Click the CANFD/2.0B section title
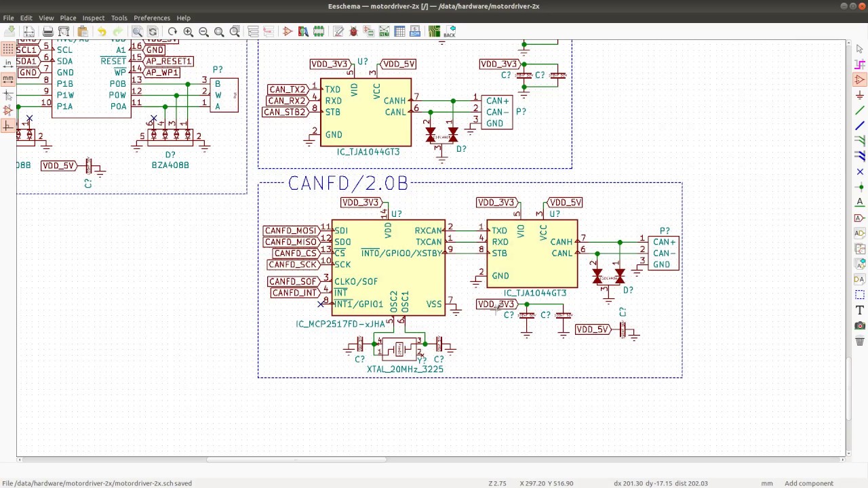Screen dimensions: 868x488 tap(348, 184)
